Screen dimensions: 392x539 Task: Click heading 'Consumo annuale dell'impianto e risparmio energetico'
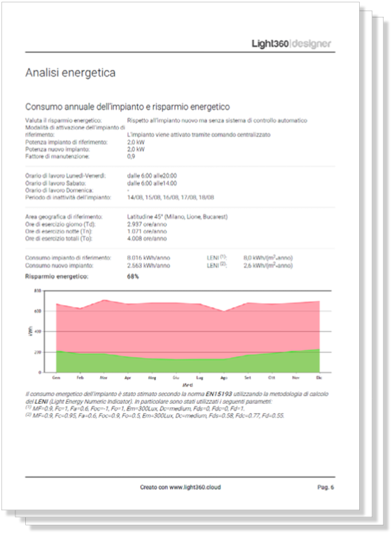click(x=127, y=107)
